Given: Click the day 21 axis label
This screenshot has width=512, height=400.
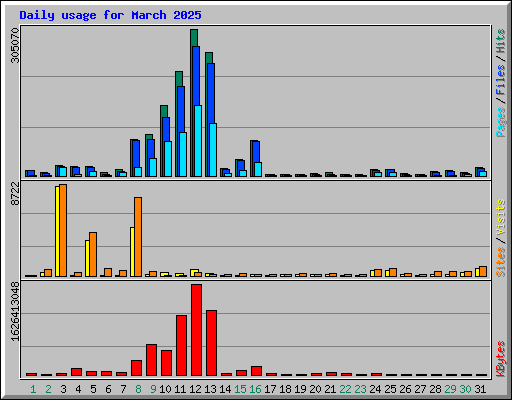Looking at the screenshot, I should coord(330,389).
